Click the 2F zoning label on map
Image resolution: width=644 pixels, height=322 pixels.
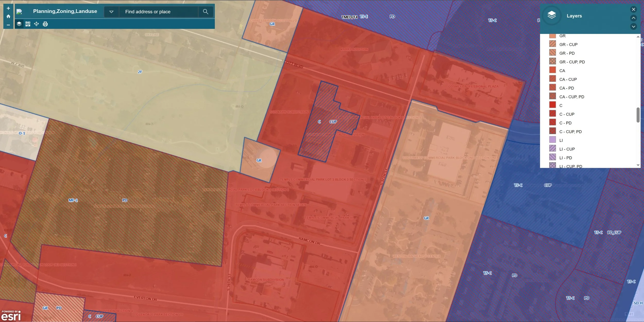(140, 72)
